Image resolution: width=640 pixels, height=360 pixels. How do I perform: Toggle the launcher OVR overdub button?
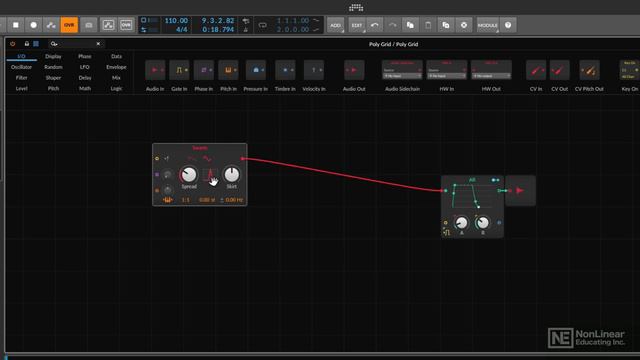(x=126, y=25)
